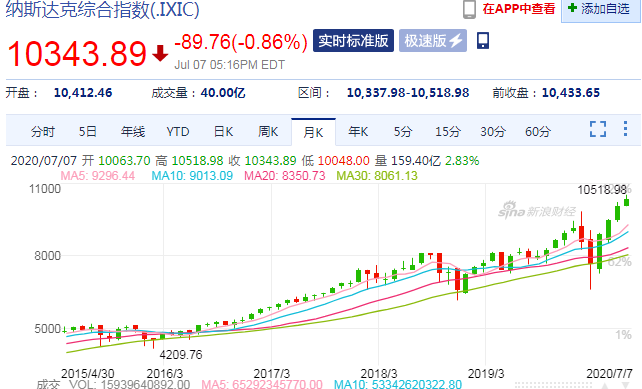Select the 60分 interval tab
Image resolution: width=642 pixels, height=389 pixels.
(x=538, y=132)
